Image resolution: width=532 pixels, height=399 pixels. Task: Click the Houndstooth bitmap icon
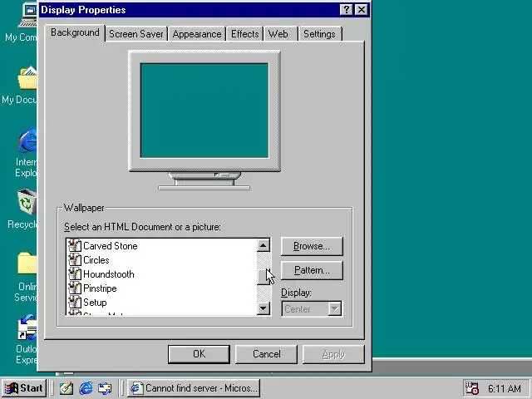tap(75, 274)
